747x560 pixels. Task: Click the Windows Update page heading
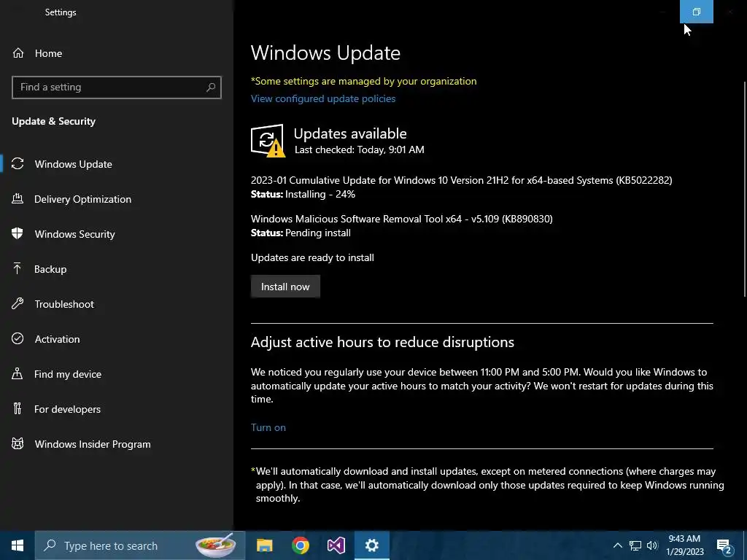point(325,52)
